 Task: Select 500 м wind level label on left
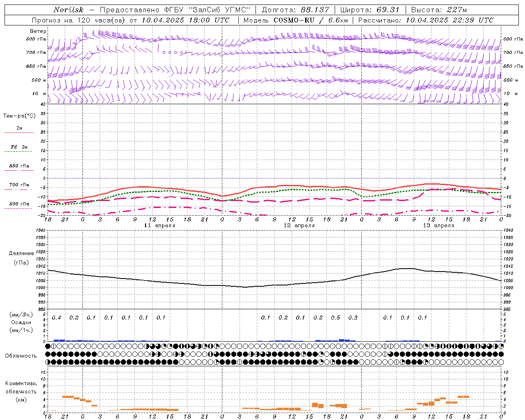(39, 80)
